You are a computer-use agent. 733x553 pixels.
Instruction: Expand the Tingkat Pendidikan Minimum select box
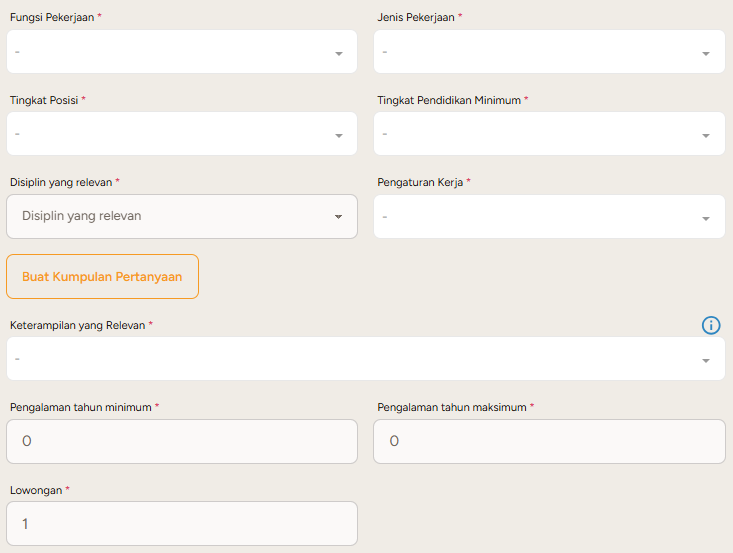pyautogui.click(x=538, y=134)
